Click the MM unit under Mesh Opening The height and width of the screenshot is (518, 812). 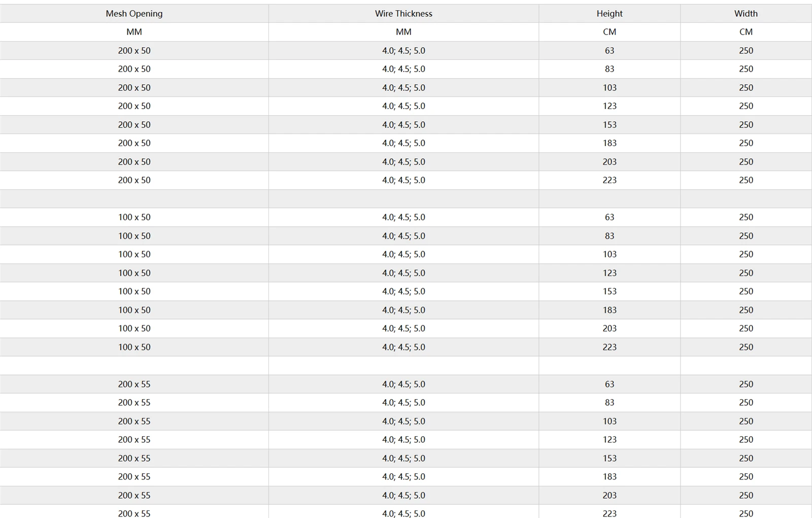coord(134,32)
